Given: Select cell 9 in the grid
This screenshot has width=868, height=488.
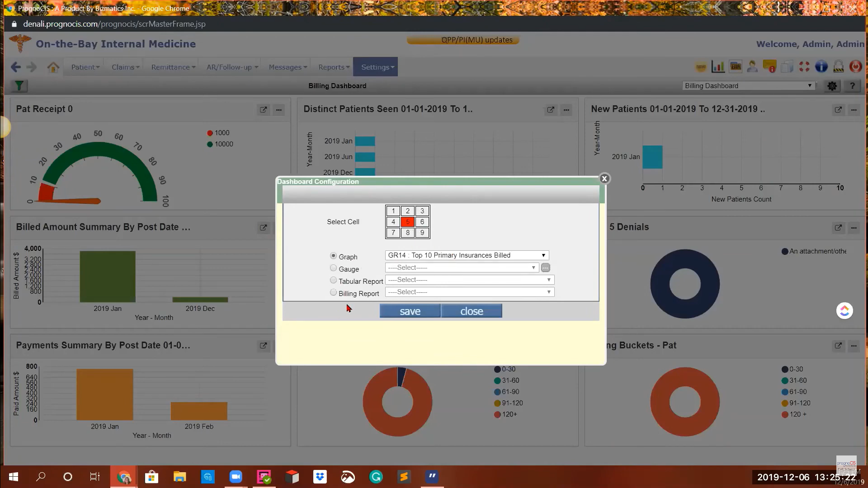Looking at the screenshot, I should (x=422, y=233).
